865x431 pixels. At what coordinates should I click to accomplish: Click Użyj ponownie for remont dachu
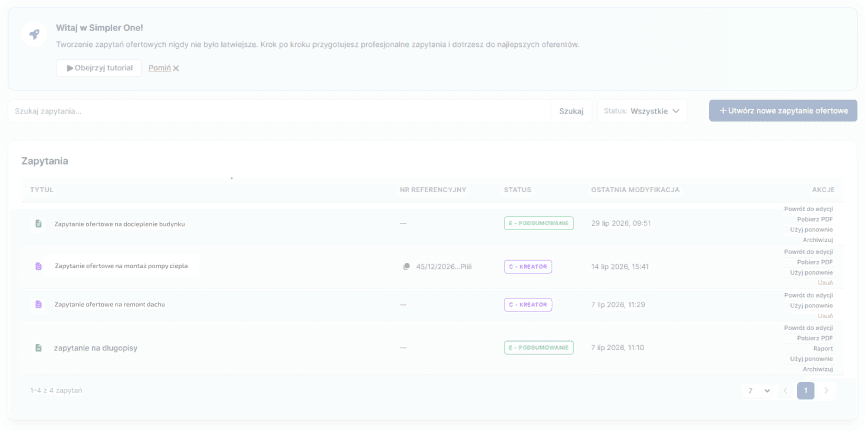click(811, 305)
